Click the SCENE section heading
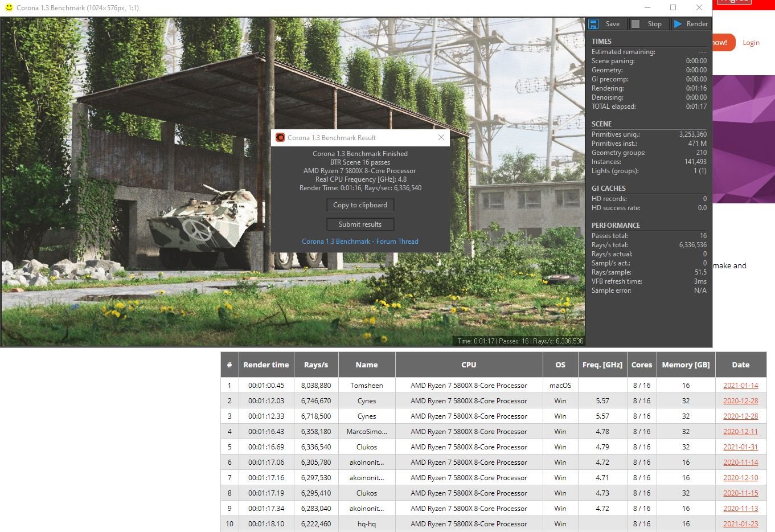This screenshot has height=532, width=775. pos(601,124)
